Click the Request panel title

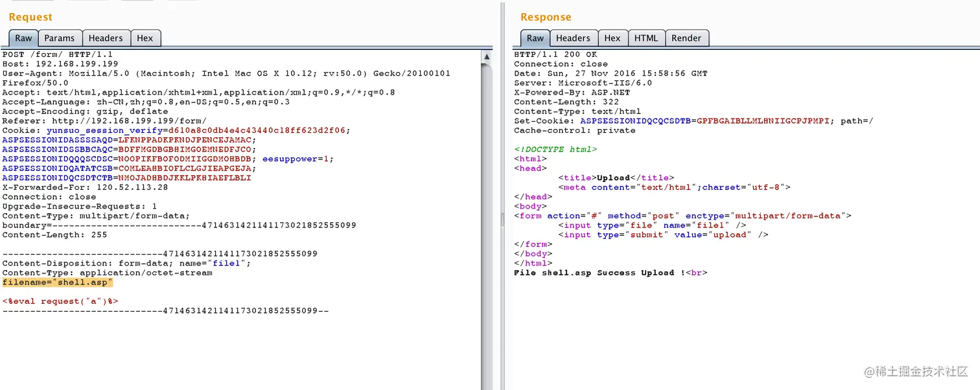pyautogui.click(x=30, y=17)
